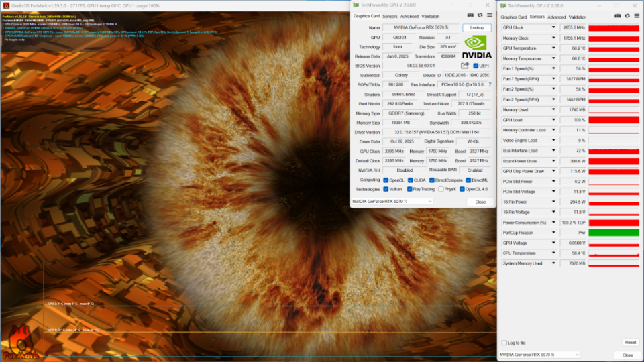Toggle the DirectCompute checkbox
The width and height of the screenshot is (644, 362).
(431, 180)
